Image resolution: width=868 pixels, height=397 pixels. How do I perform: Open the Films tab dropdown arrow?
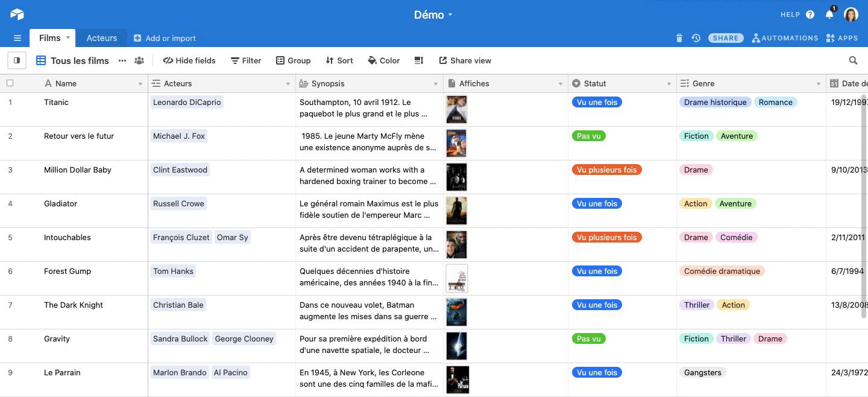click(68, 37)
